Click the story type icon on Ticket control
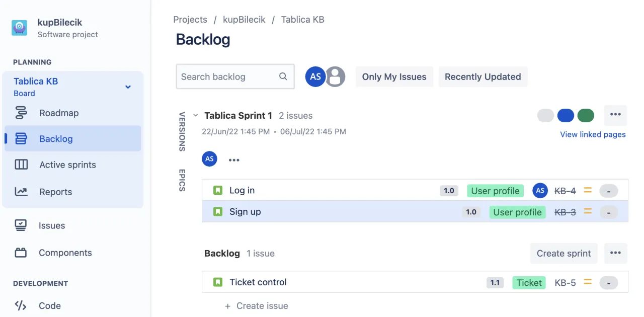The height and width of the screenshot is (317, 644). point(218,282)
